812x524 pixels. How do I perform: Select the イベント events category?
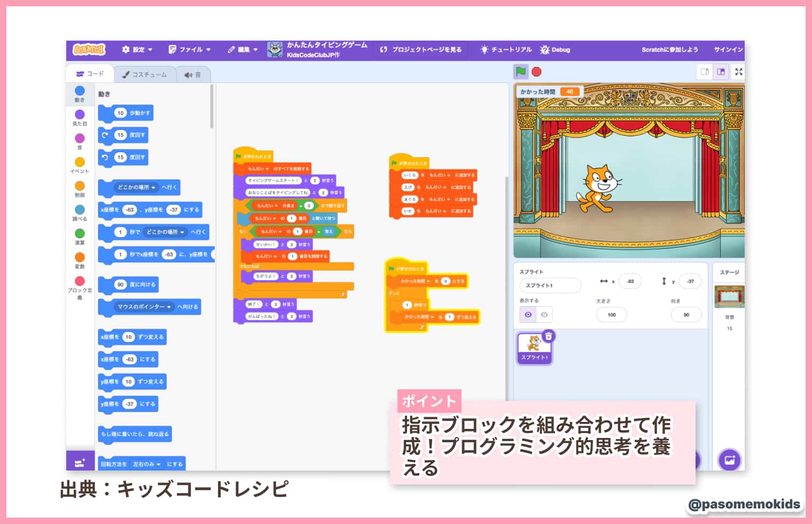[80, 165]
